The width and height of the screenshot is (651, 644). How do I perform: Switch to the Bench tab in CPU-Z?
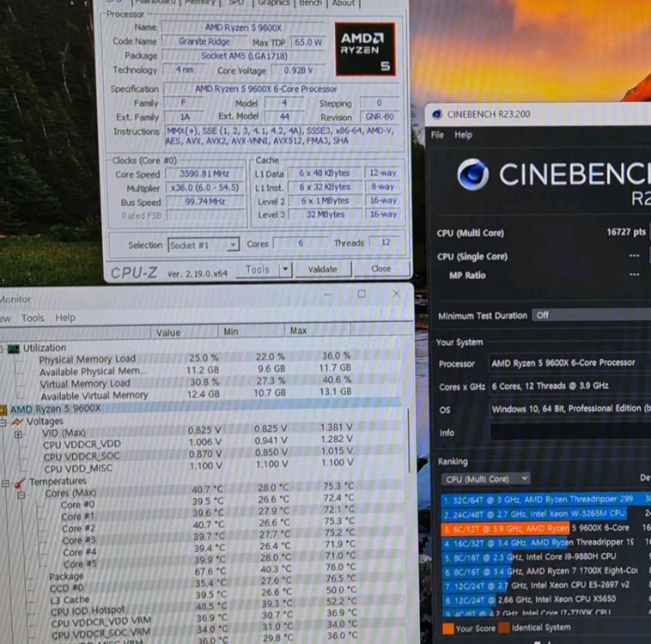311,3
